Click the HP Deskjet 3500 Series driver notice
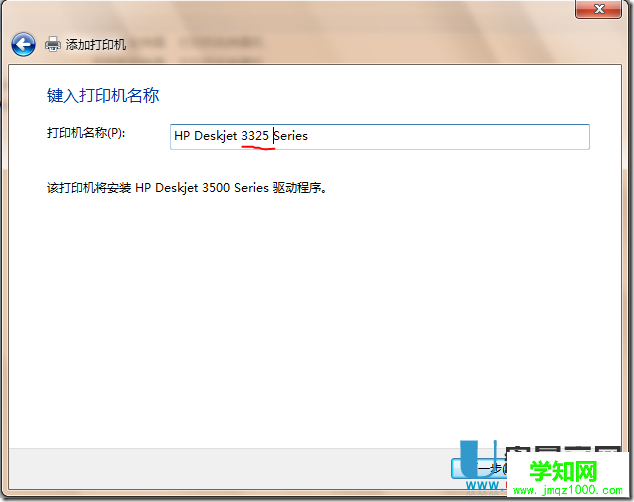 coord(186,188)
